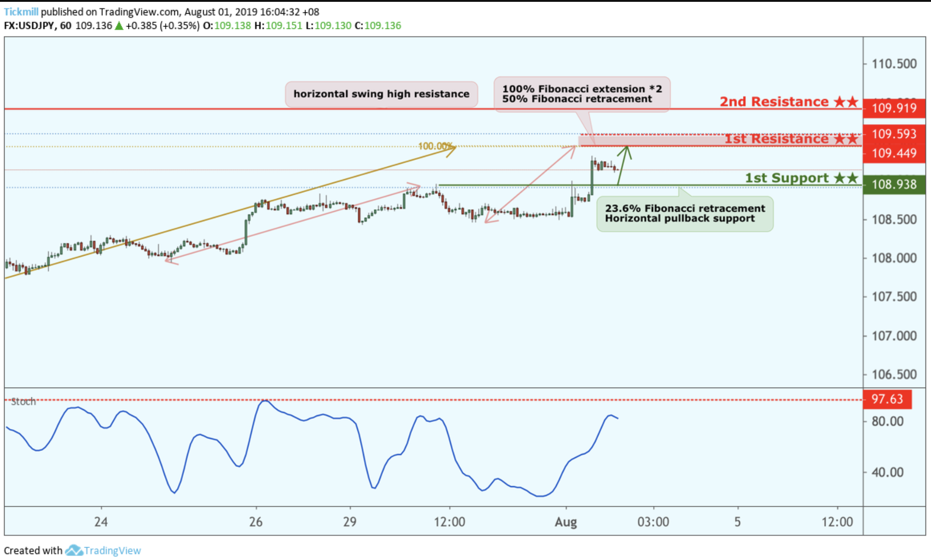Click the green up-triangle change indicator

click(x=119, y=26)
